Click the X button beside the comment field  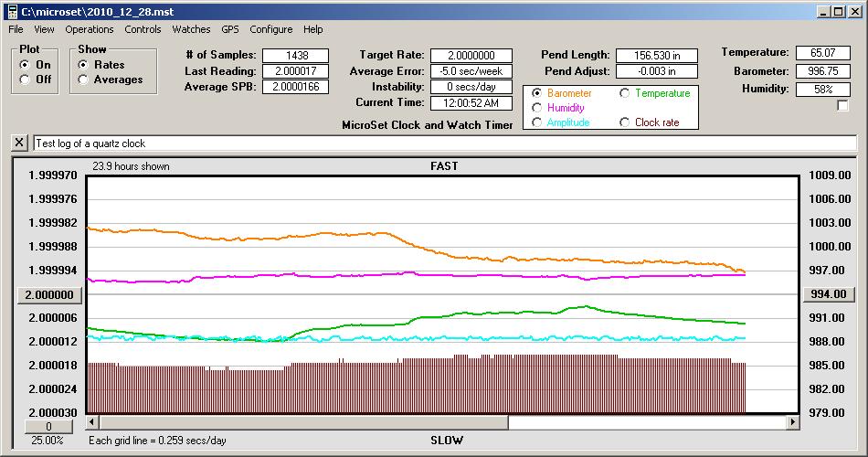coord(19,143)
